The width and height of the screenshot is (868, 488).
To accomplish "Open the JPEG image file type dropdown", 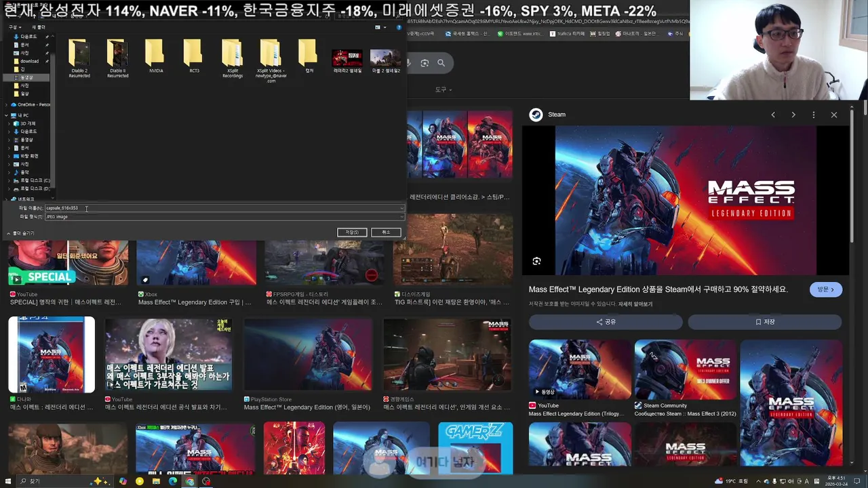I will [x=224, y=217].
